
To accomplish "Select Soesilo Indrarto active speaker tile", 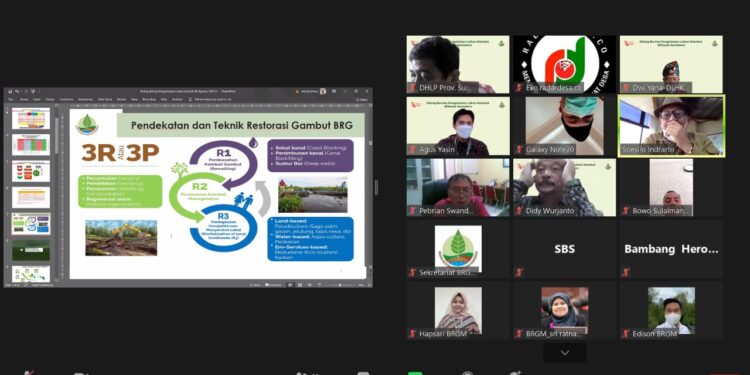I will 671,126.
